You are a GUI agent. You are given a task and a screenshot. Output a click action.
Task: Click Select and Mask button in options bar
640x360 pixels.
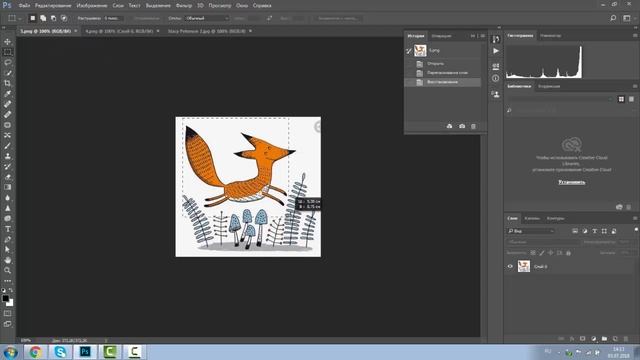pos(338,18)
